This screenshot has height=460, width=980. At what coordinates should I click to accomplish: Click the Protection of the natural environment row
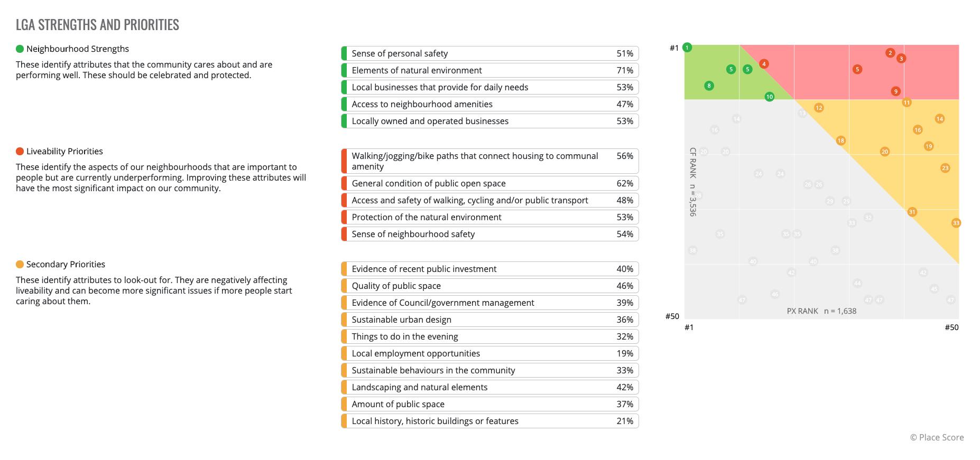489,217
